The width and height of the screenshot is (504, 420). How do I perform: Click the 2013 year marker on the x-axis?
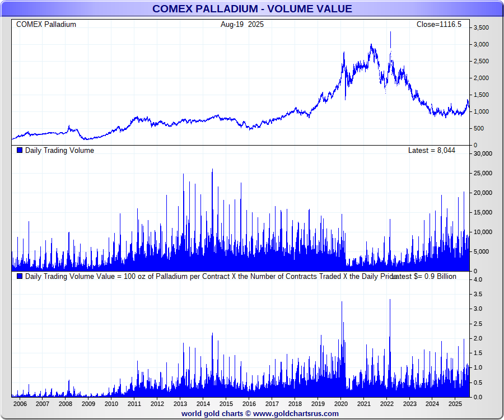pyautogui.click(x=180, y=403)
